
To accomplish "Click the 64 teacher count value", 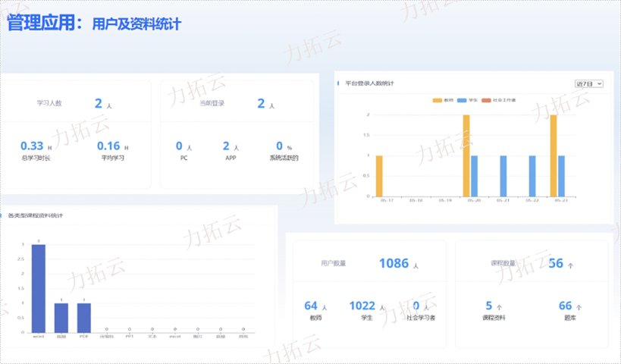I will point(311,306).
